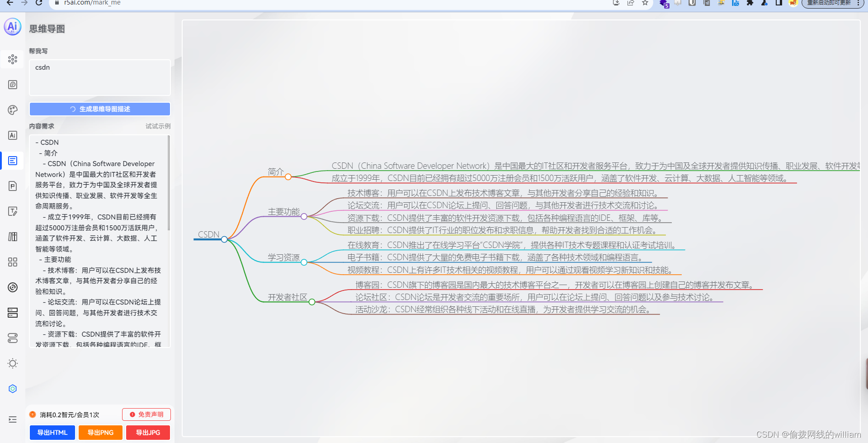
Task: Switch theme with the sun icon
Action: point(13,363)
